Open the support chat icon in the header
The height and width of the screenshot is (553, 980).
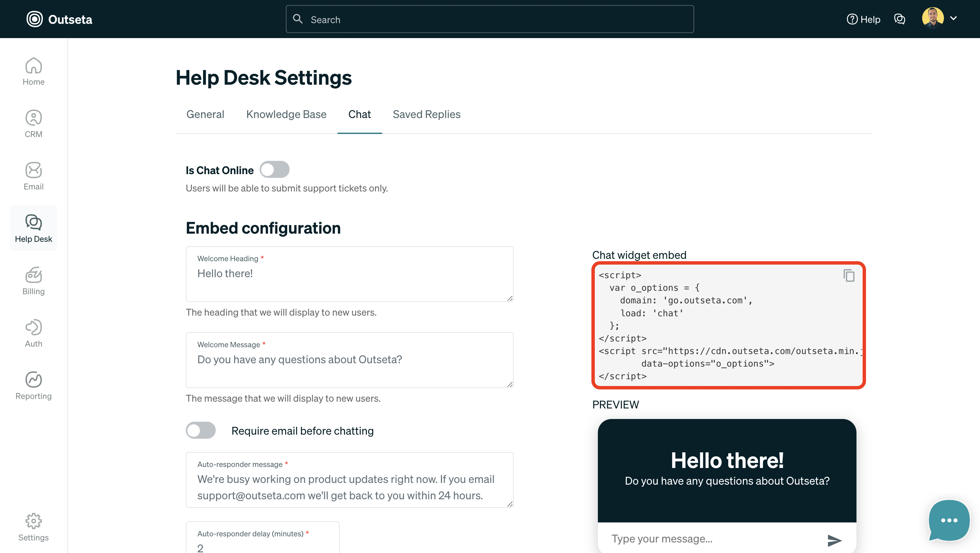(x=900, y=19)
